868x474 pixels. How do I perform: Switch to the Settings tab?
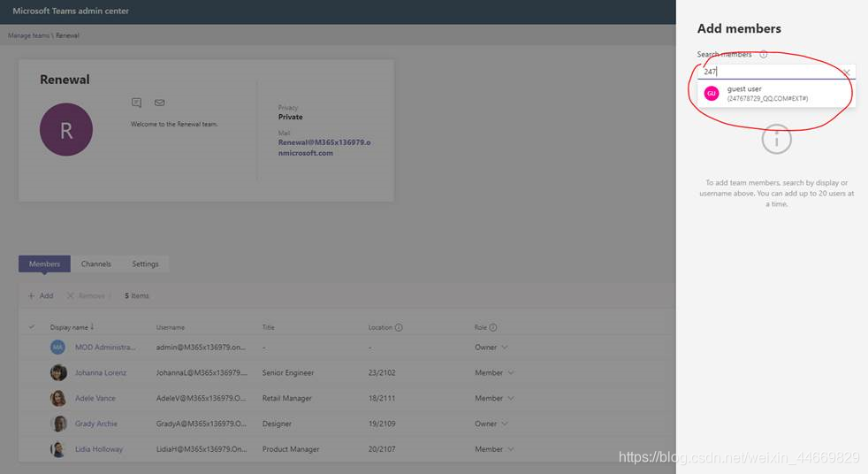pos(145,264)
